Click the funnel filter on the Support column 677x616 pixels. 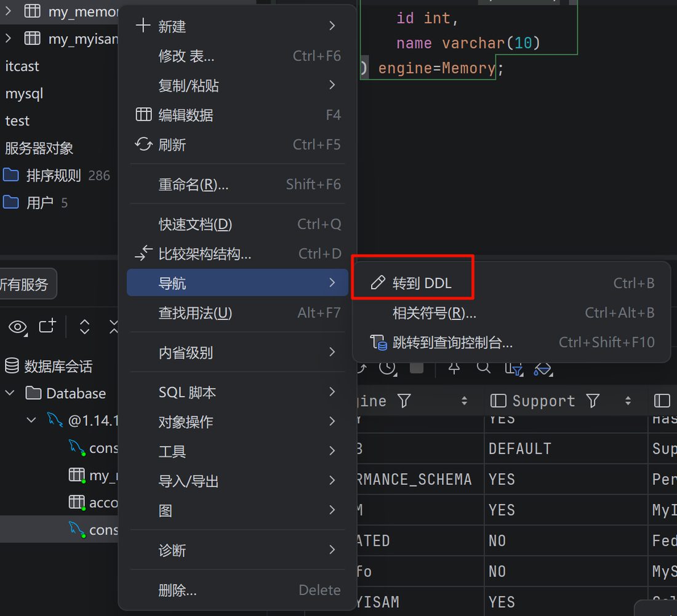tap(593, 401)
